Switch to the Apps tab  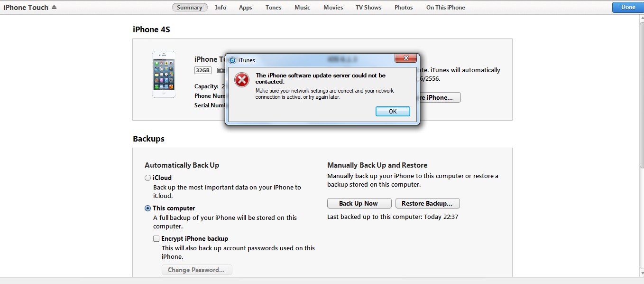[246, 8]
